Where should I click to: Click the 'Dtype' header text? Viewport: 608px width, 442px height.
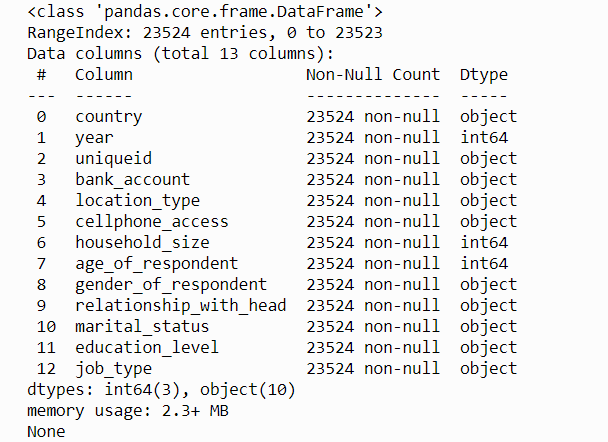coord(484,74)
